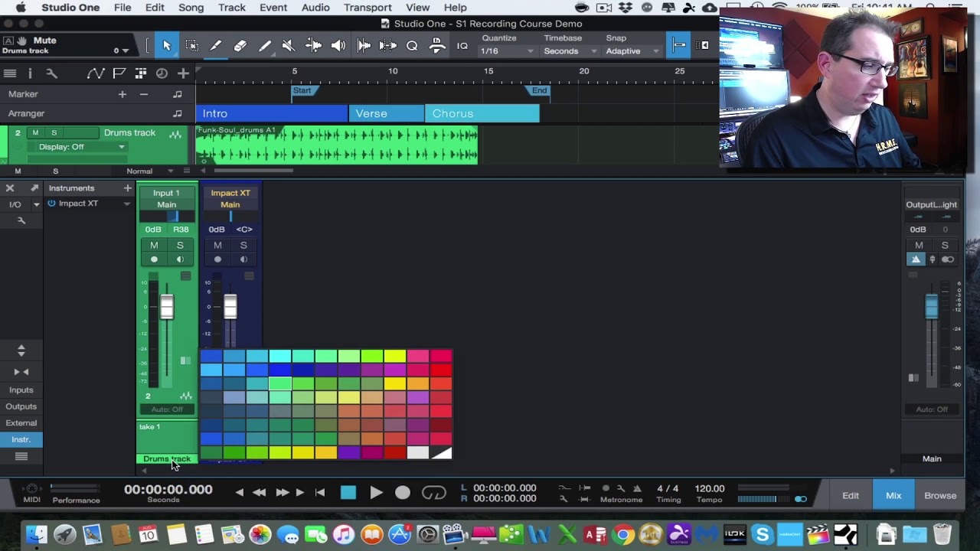The width and height of the screenshot is (980, 551).
Task: Mute the Drums track in arrangement
Action: coord(35,133)
